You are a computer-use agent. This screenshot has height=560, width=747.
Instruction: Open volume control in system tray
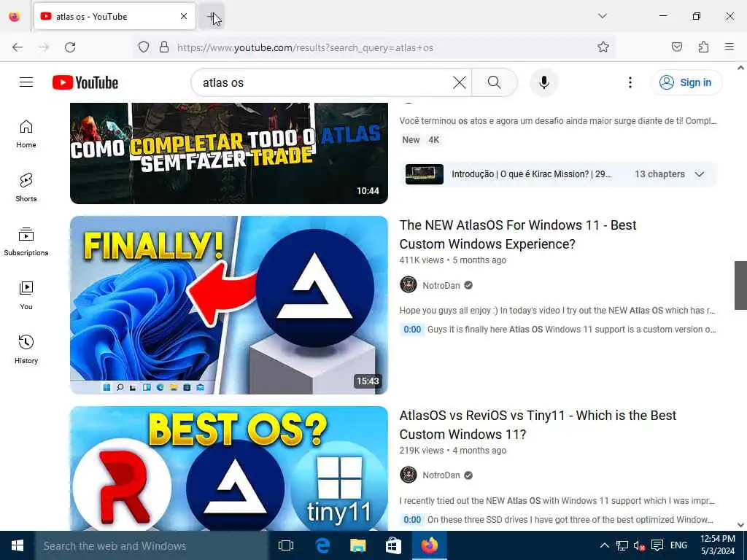coord(639,545)
